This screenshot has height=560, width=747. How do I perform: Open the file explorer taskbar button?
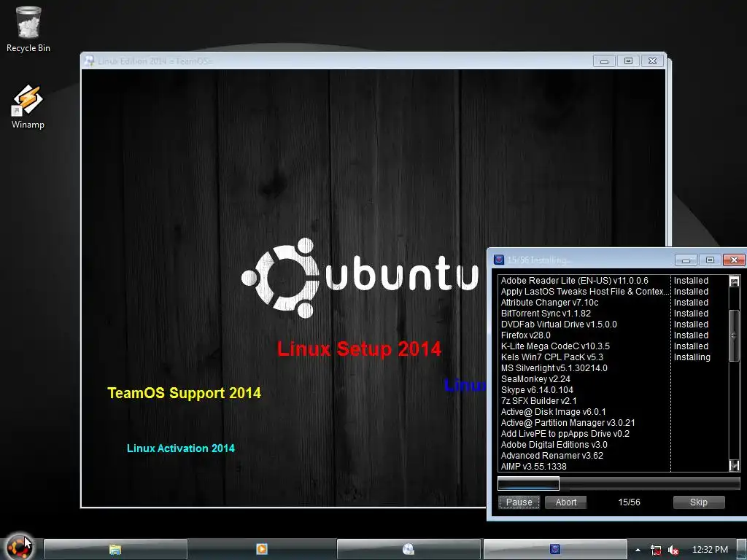point(115,550)
